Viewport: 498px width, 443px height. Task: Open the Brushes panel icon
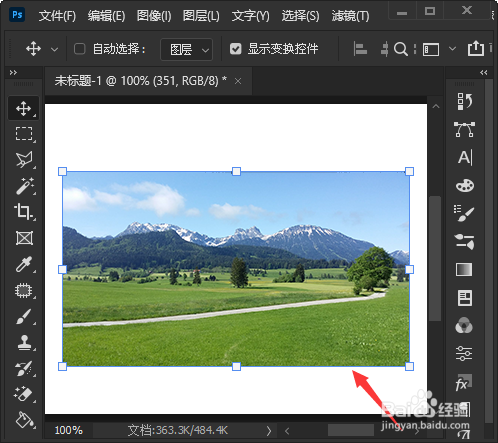click(464, 213)
